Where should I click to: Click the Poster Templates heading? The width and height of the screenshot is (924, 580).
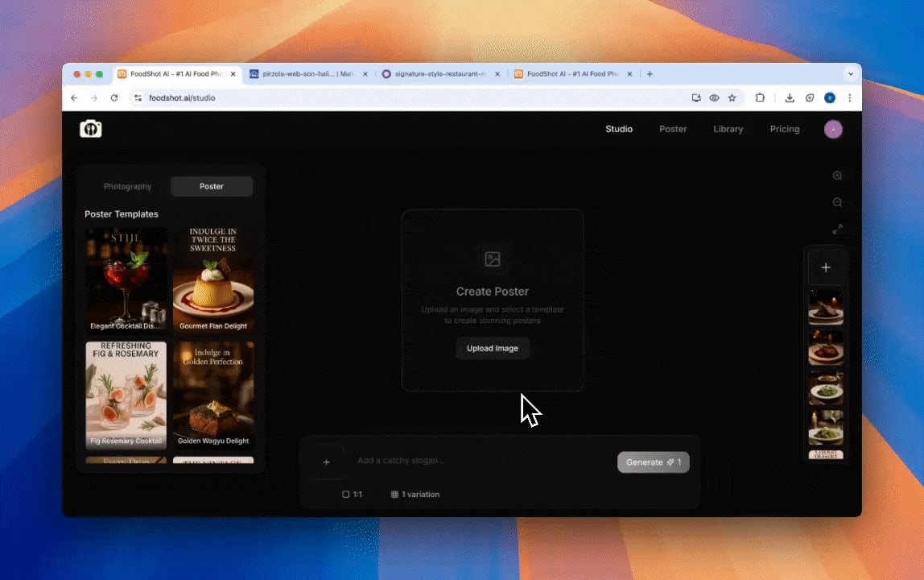pyautogui.click(x=122, y=214)
